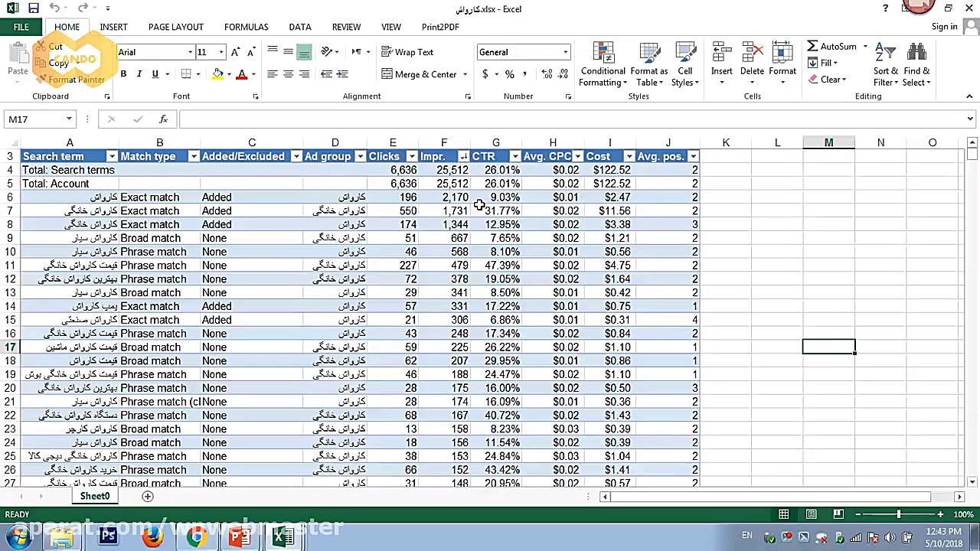Open Format as Table gallery
The image size is (980, 551).
[x=648, y=65]
